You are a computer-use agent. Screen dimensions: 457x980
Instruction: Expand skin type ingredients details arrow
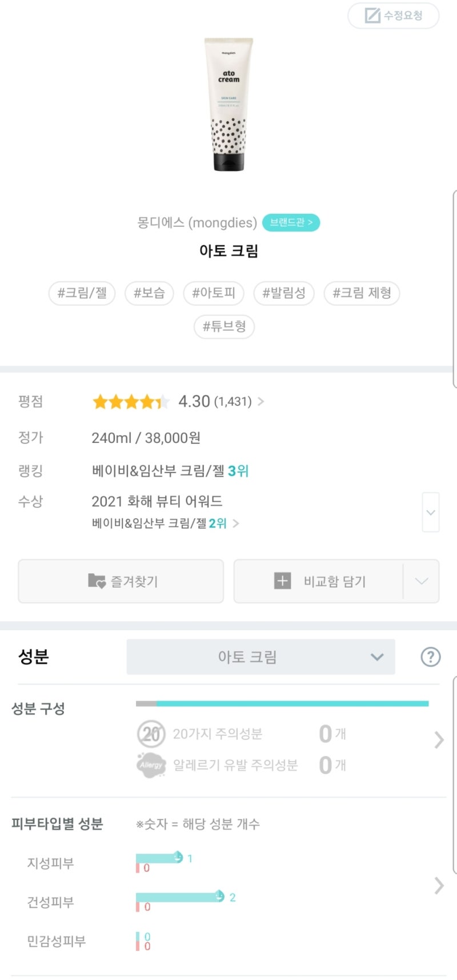click(x=439, y=886)
